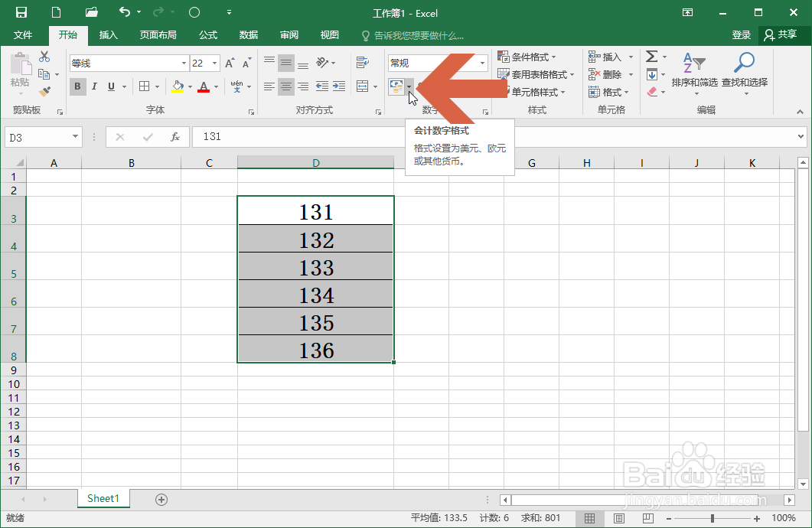
Task: Apply red font color
Action: (x=204, y=86)
